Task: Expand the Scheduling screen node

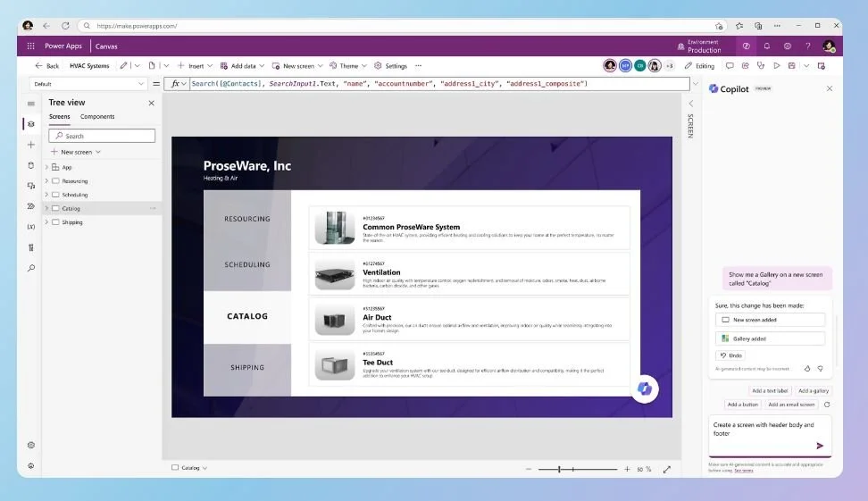Action: pyautogui.click(x=46, y=195)
